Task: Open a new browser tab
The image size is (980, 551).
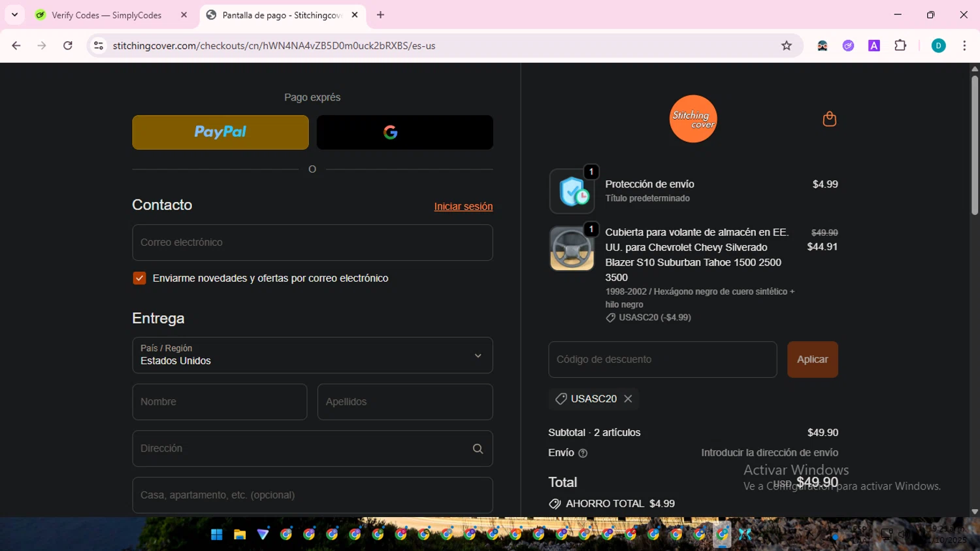Action: (x=380, y=15)
